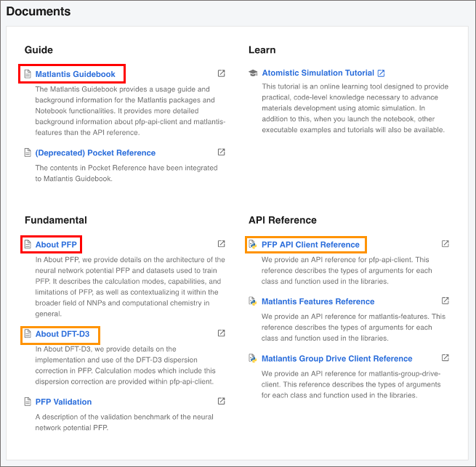The image size is (476, 467).
Task: Click external-link icon beside PFP Validation
Action: pyautogui.click(x=222, y=401)
